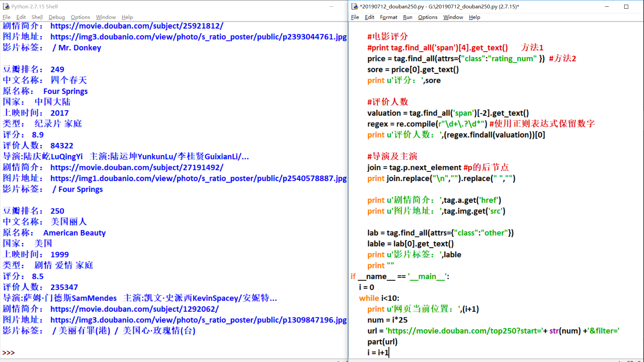Image resolution: width=644 pixels, height=362 pixels.
Task: Open the Shell window's File menu
Action: 6,17
